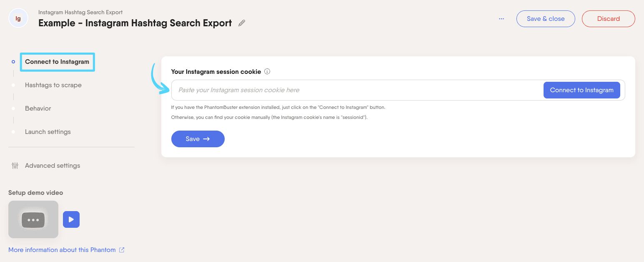This screenshot has width=644, height=262.
Task: Click the blue Connect to Instagram button
Action: [582, 90]
